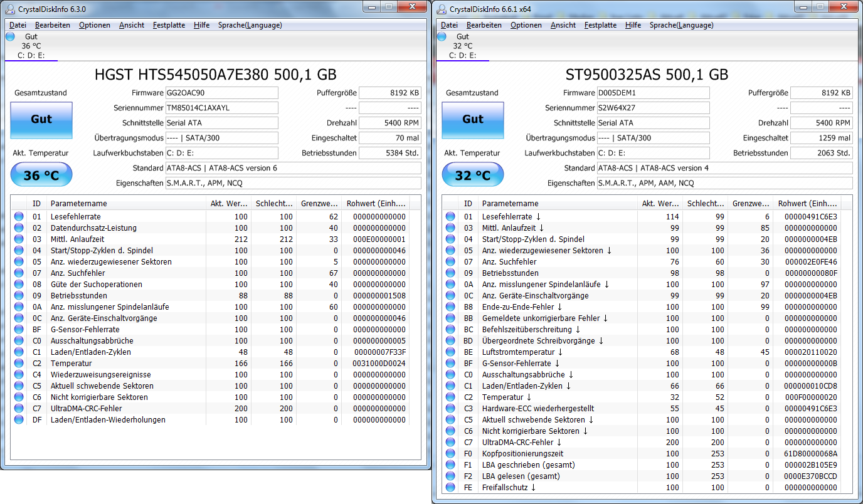Viewport: 863px width, 504px height.
Task: Click the Gut health button in left window
Action: coord(41,119)
